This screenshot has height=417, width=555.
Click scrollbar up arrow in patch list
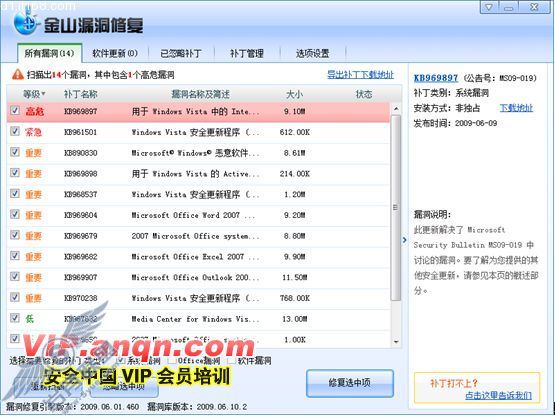(x=396, y=109)
